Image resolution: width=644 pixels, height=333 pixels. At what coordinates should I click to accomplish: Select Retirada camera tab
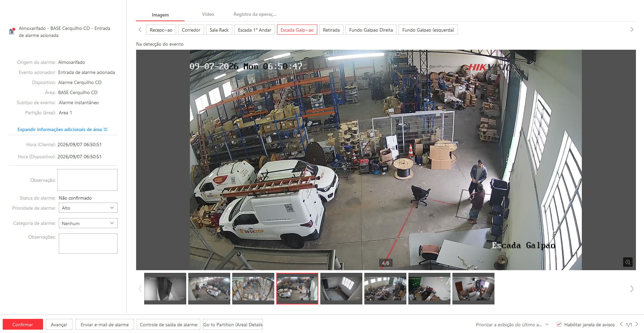(331, 30)
